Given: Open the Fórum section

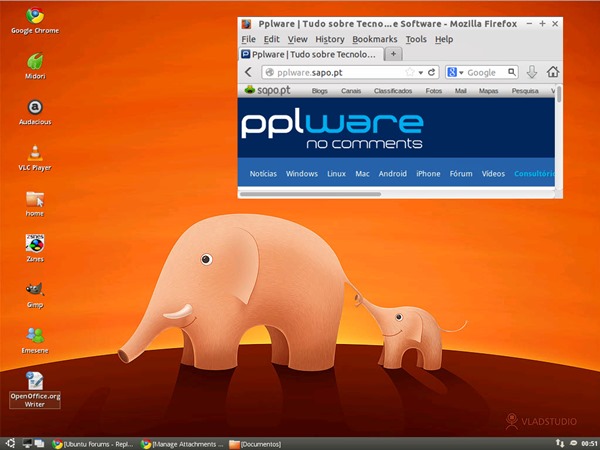Looking at the screenshot, I should click(x=461, y=174).
